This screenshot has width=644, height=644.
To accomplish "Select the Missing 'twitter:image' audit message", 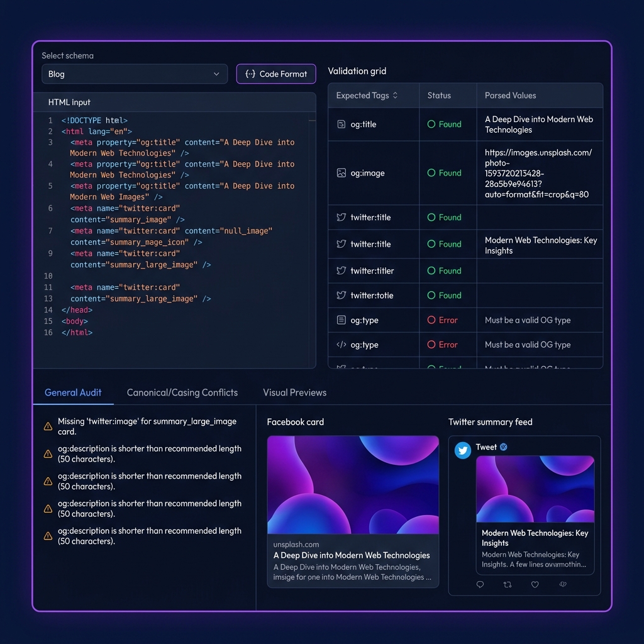I will click(x=147, y=426).
